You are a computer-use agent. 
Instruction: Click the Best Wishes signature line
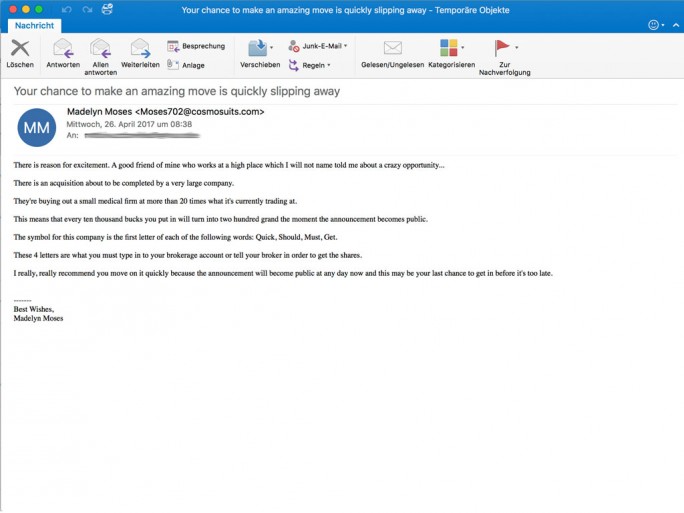coord(34,309)
